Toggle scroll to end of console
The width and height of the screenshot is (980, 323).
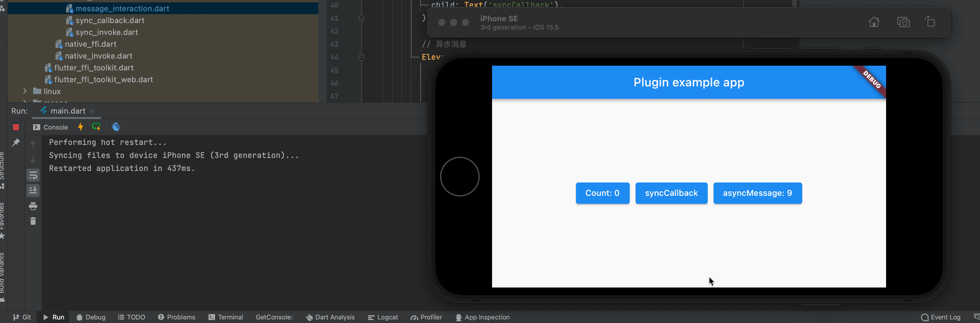pyautogui.click(x=33, y=190)
